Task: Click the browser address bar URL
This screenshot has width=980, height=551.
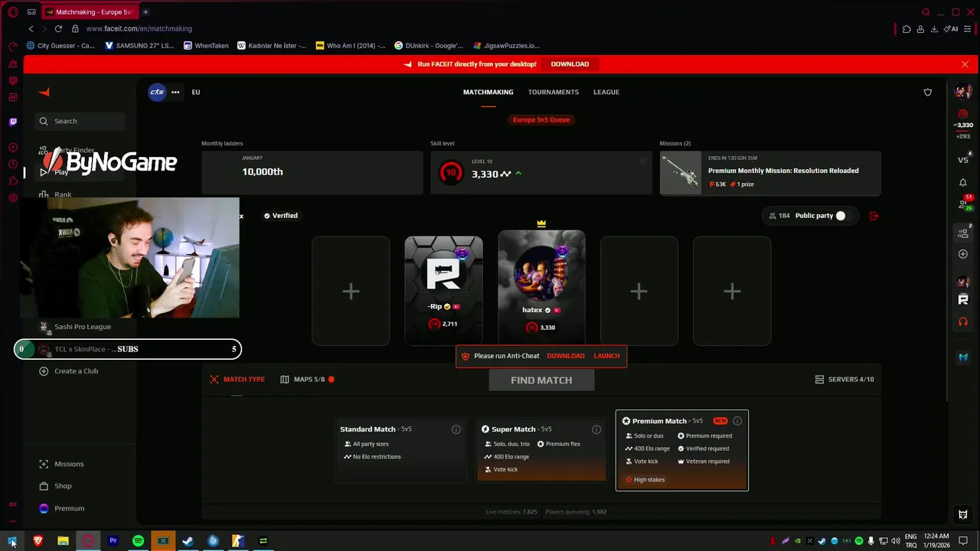Action: (x=139, y=28)
